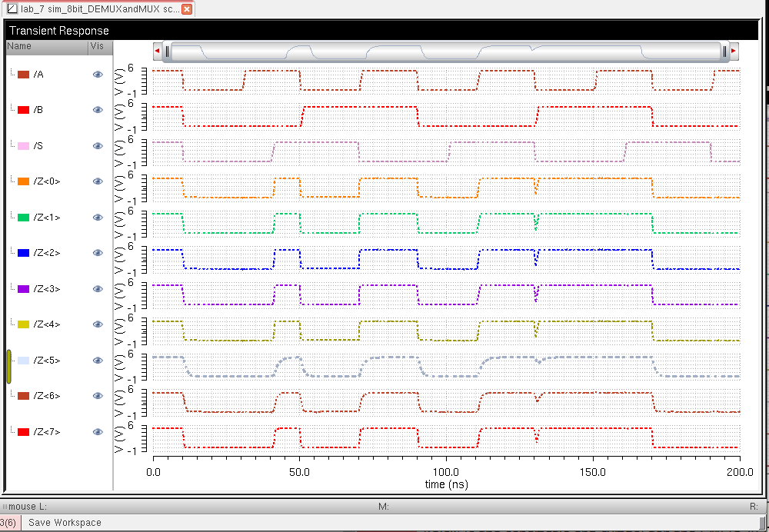
Task: Select the /Z<4> signal name
Action: coord(47,324)
